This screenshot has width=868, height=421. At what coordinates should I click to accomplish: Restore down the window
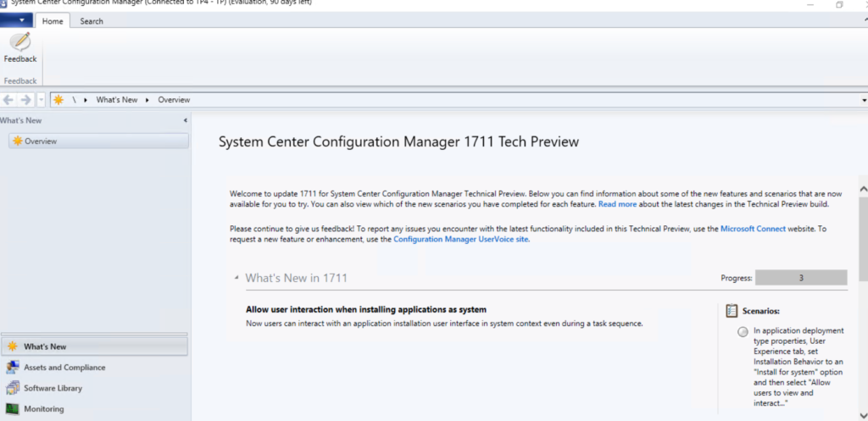click(839, 3)
